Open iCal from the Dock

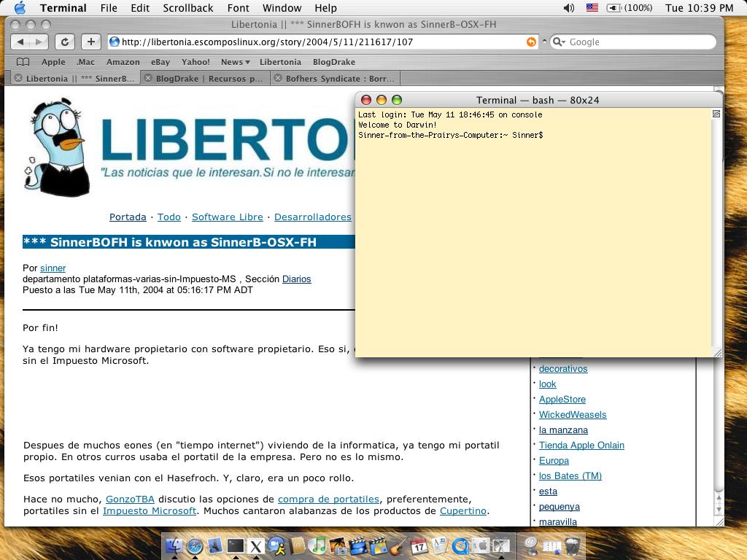pyautogui.click(x=419, y=545)
